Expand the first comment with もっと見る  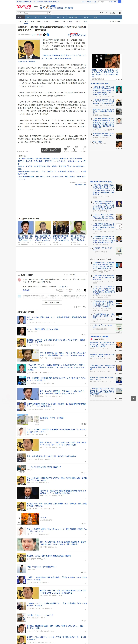click(64, 287)
